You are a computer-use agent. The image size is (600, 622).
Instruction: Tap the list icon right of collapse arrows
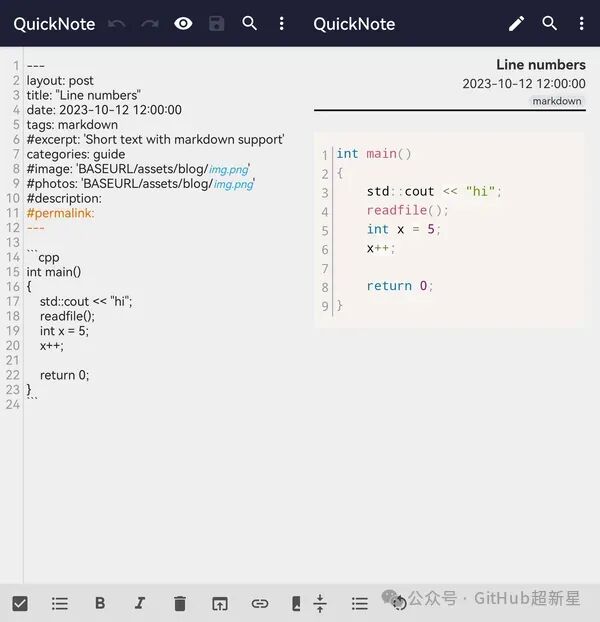coord(360,604)
